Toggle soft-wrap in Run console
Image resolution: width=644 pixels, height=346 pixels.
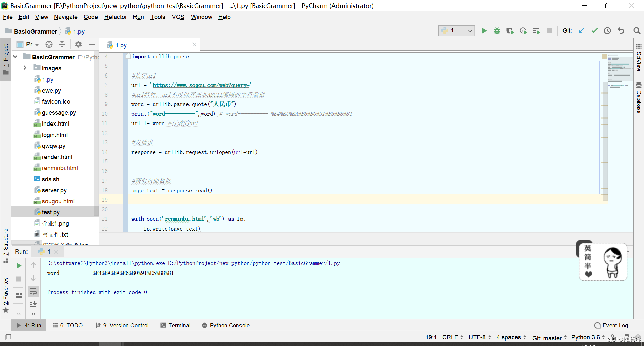33,291
